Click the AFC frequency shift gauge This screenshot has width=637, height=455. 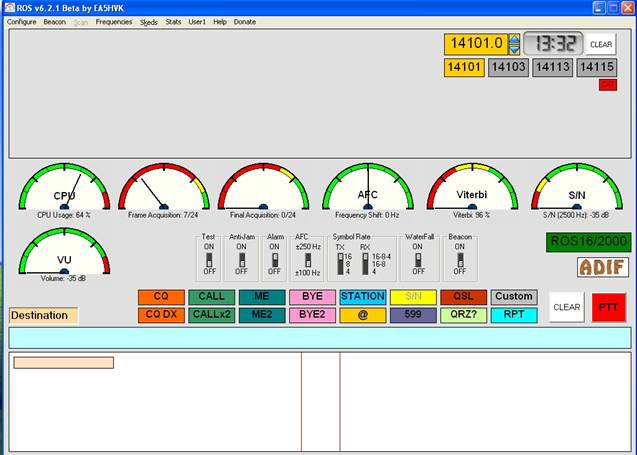368,187
